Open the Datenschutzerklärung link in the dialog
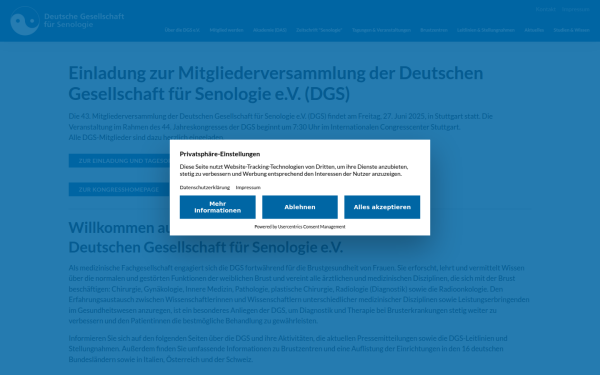600x375 pixels. click(x=205, y=188)
